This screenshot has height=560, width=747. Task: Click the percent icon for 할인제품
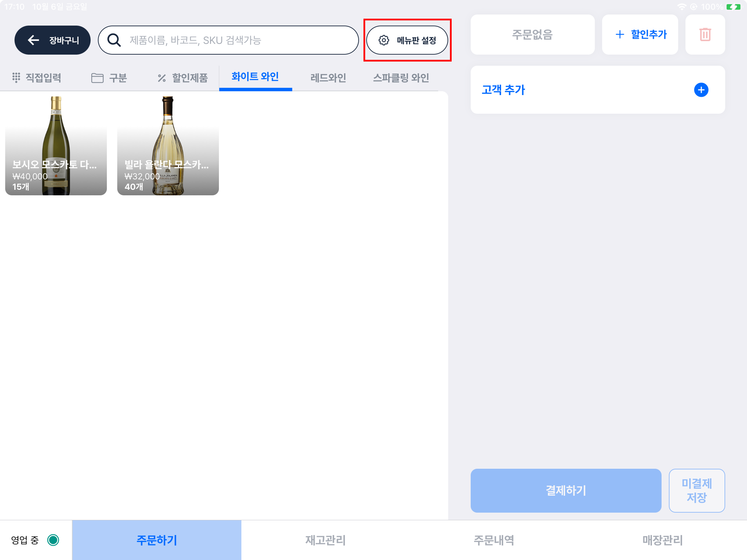pyautogui.click(x=162, y=78)
